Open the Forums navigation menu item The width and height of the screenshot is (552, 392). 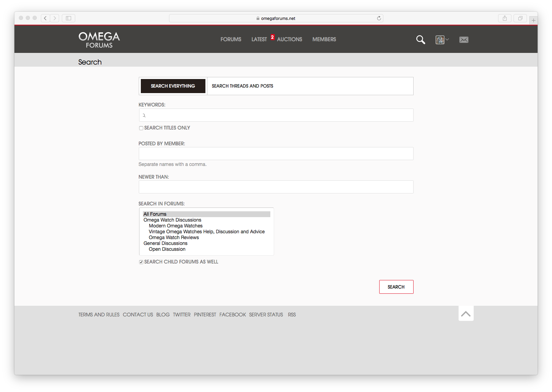pyautogui.click(x=231, y=40)
